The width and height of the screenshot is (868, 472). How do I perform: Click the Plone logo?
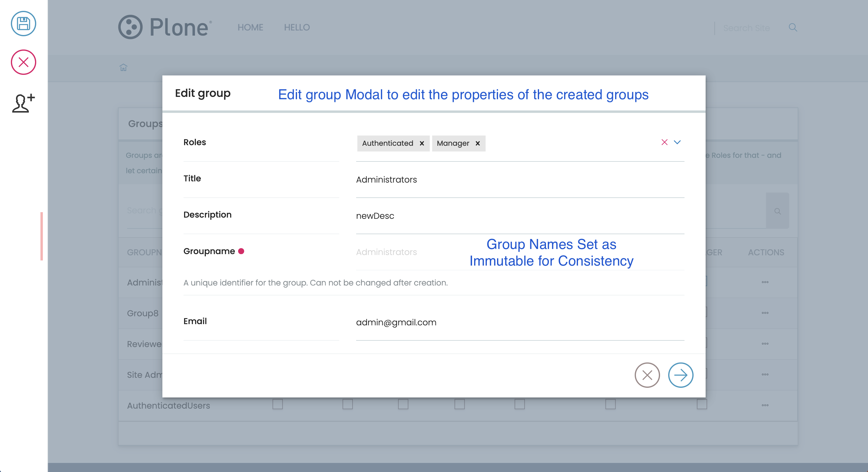[x=165, y=27]
